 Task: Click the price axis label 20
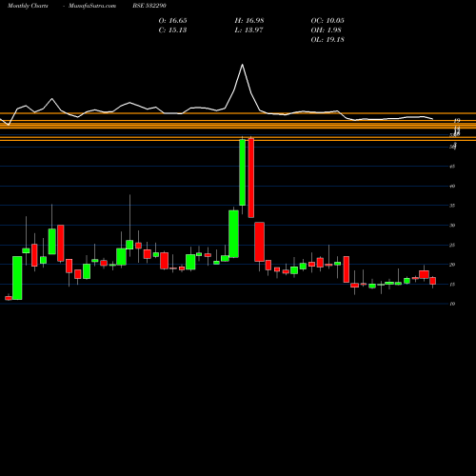(x=452, y=265)
